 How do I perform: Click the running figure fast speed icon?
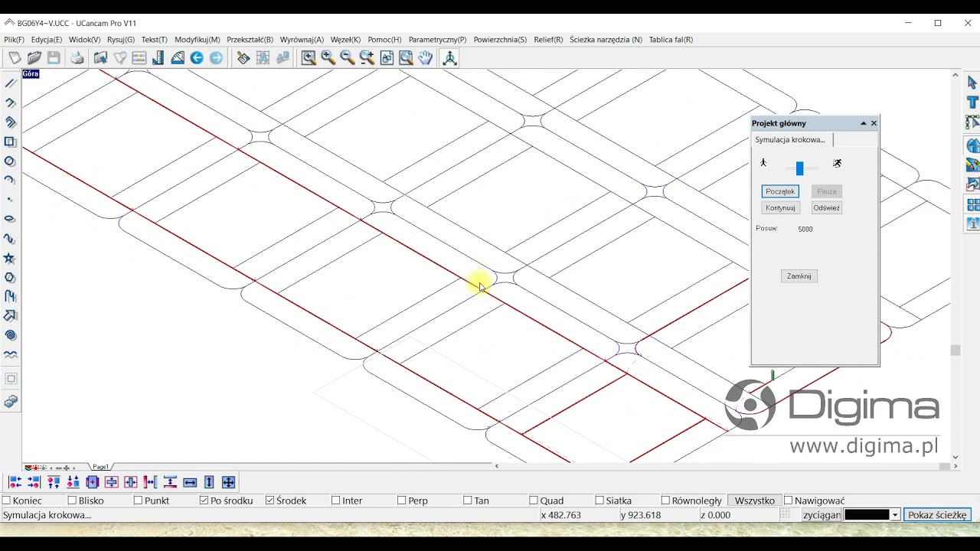click(x=837, y=163)
